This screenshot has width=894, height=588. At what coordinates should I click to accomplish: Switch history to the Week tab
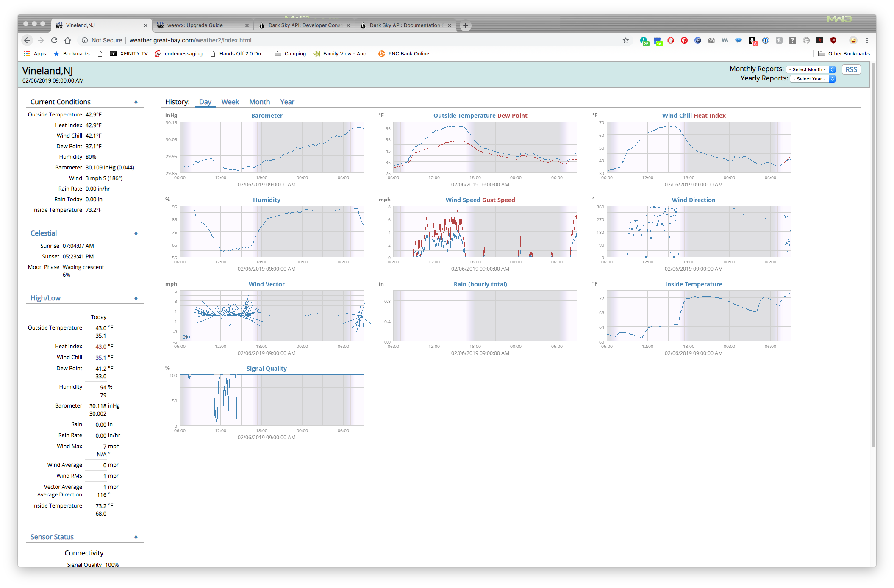click(x=230, y=102)
